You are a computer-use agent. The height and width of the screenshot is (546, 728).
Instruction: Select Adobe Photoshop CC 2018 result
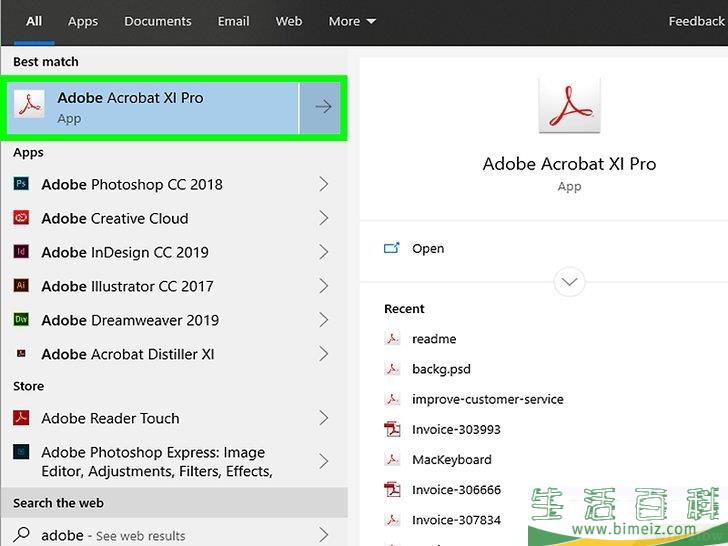click(x=174, y=184)
